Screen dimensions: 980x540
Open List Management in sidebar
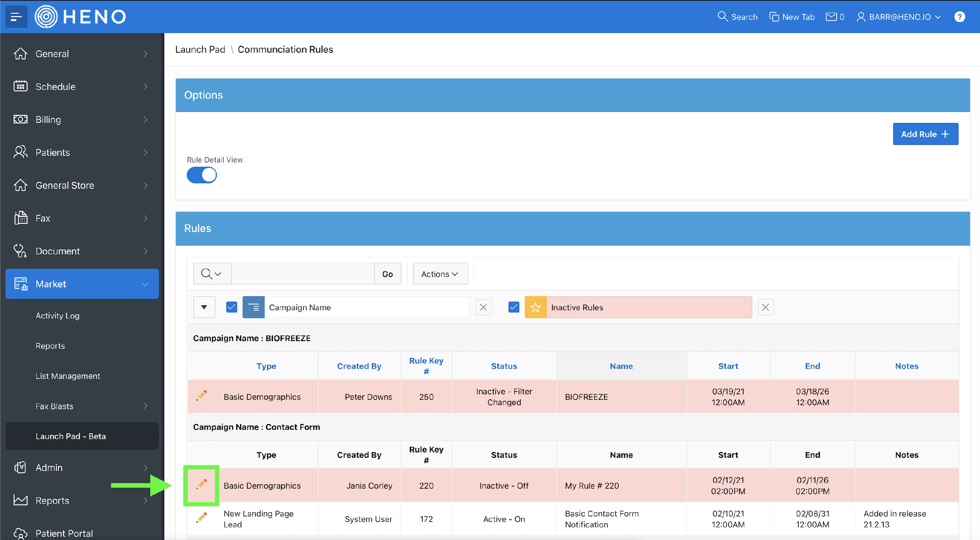[x=68, y=376]
